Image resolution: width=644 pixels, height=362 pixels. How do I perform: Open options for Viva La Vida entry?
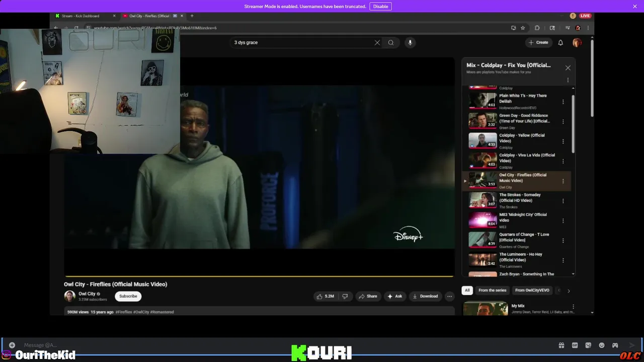[x=563, y=161]
